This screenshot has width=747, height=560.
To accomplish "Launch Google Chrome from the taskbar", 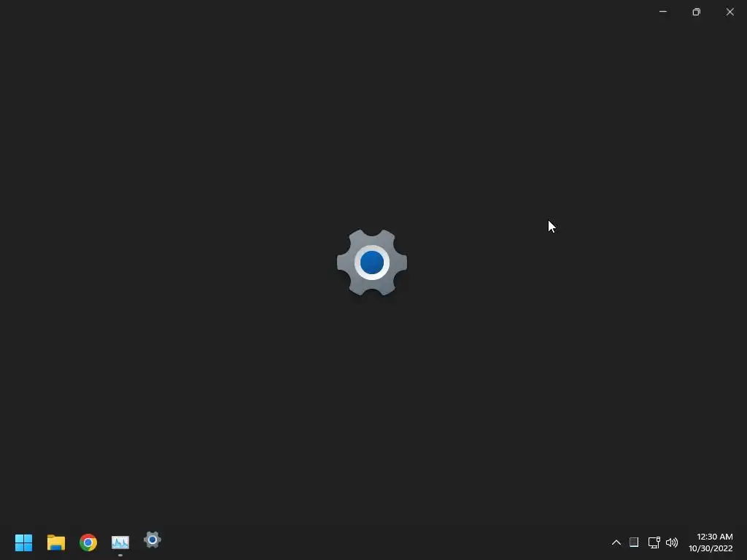I will click(x=88, y=542).
